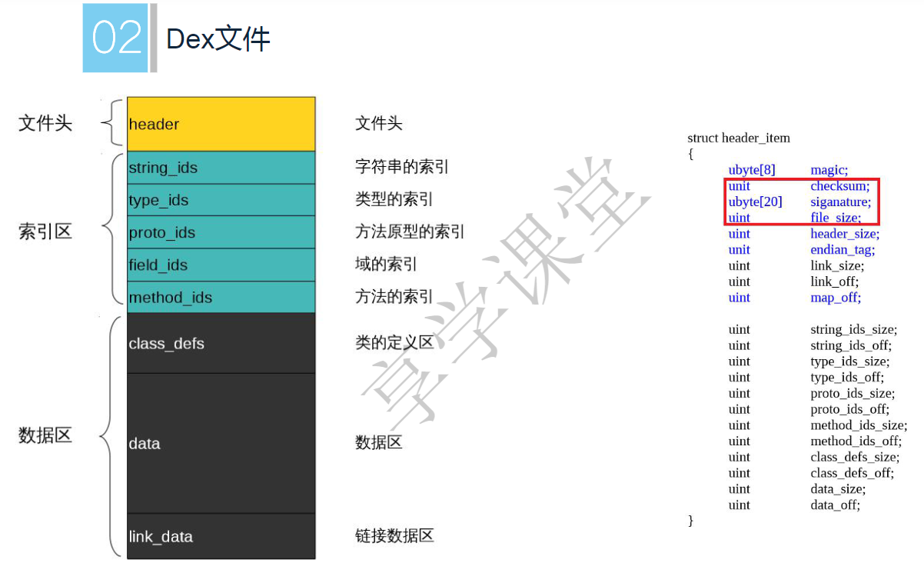Click the method_ids_off; field
Image resolution: width=924 pixels, height=573 pixels.
(x=856, y=441)
